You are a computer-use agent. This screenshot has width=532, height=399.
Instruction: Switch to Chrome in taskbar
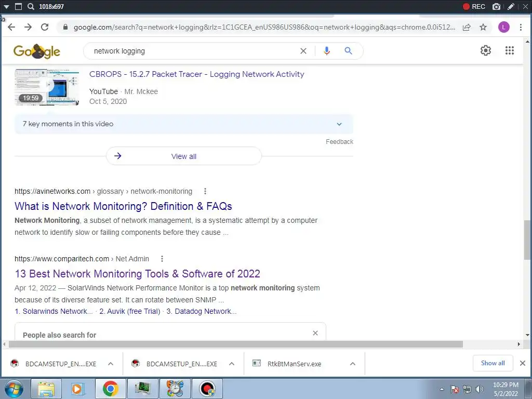tap(111, 389)
